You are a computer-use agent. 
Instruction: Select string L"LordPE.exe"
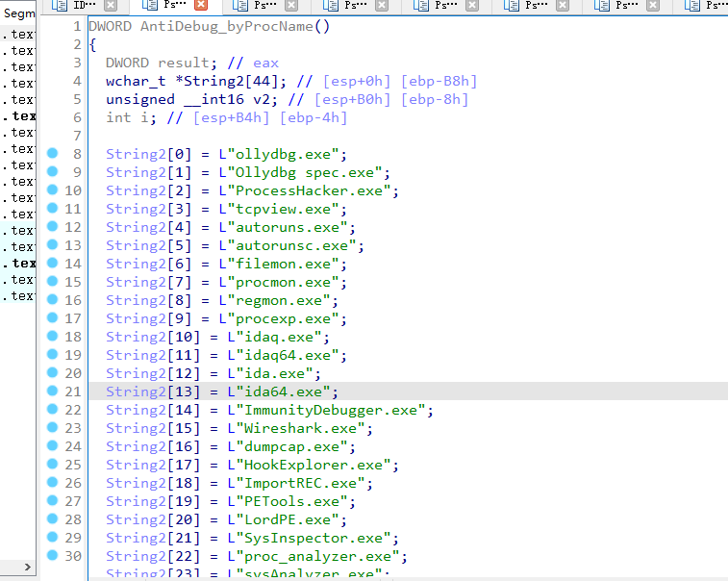(283, 519)
